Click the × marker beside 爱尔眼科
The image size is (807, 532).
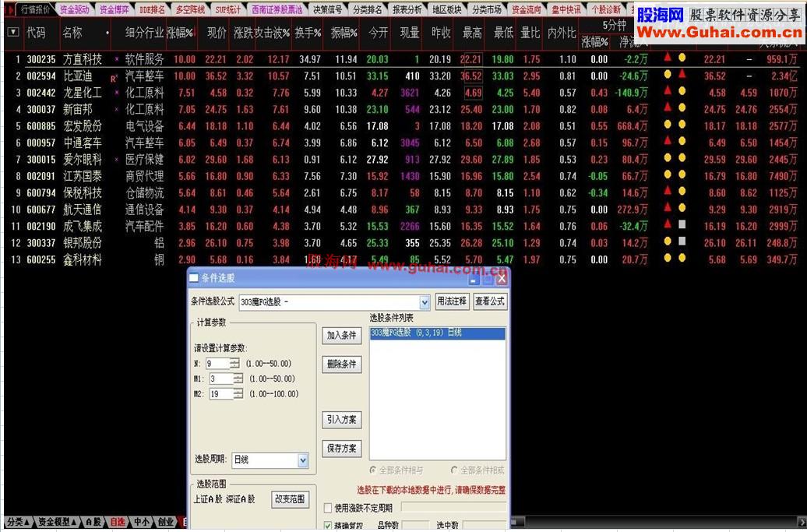pos(117,160)
